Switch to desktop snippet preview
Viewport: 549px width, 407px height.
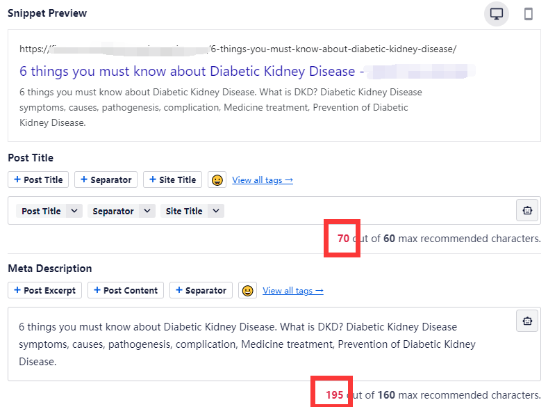(x=496, y=14)
